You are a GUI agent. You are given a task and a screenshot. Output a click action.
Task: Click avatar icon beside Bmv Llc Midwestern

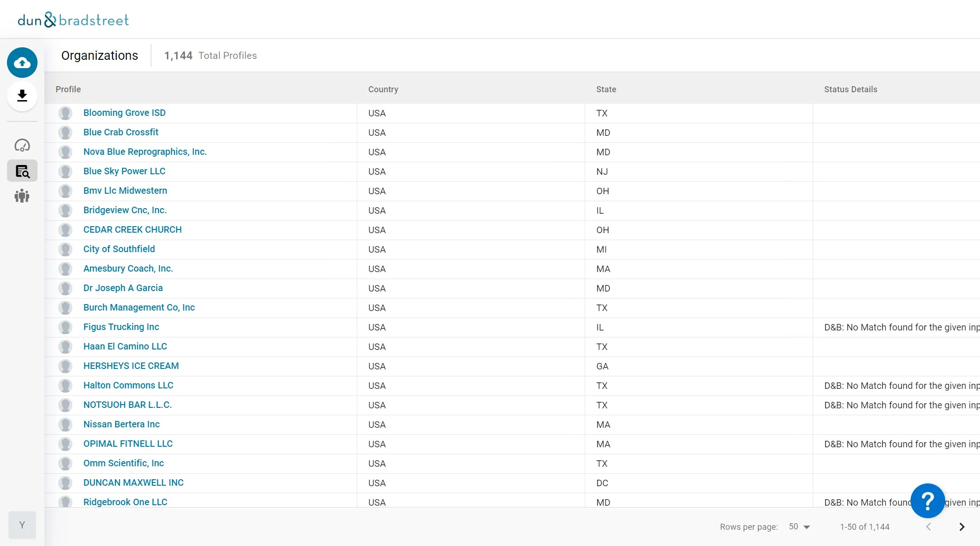65,191
